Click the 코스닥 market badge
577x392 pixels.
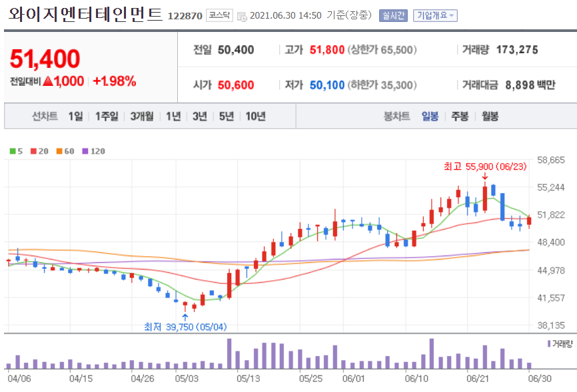219,15
